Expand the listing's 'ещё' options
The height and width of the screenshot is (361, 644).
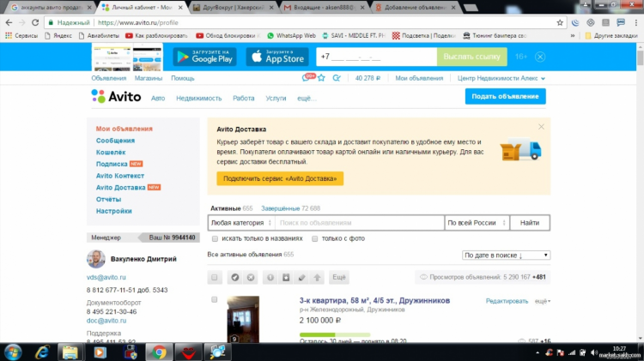click(x=542, y=301)
